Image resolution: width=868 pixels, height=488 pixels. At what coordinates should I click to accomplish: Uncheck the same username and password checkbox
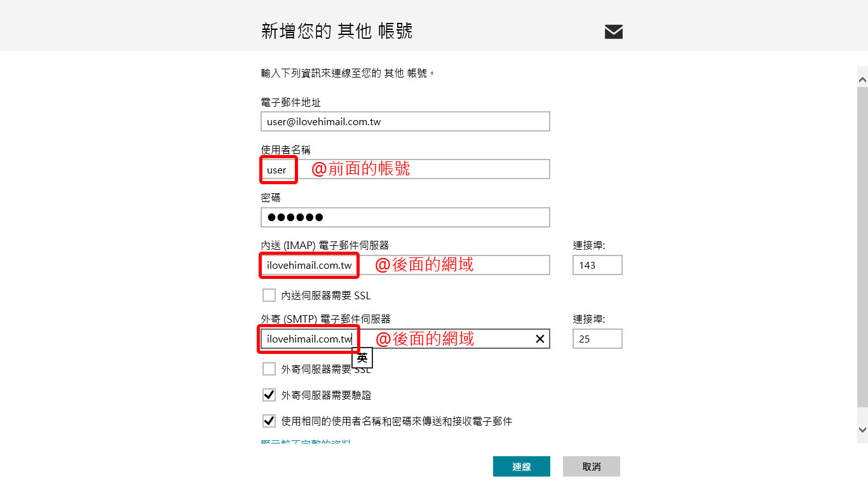269,421
